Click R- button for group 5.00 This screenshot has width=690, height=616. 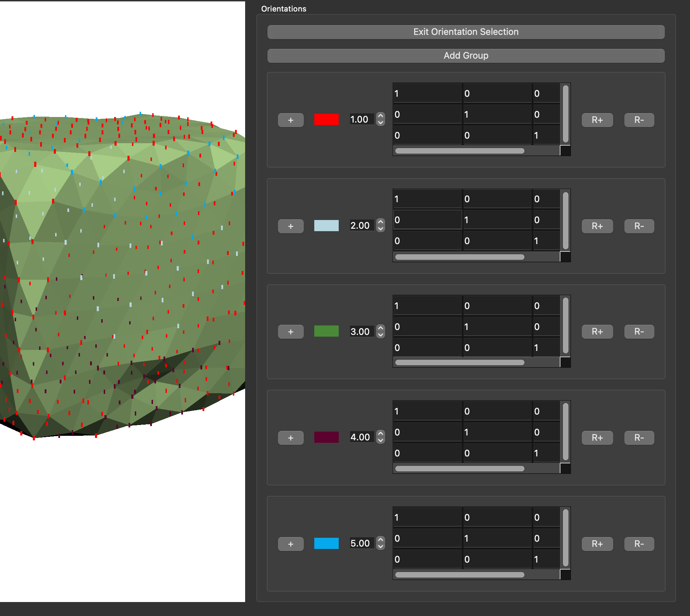[x=639, y=544]
